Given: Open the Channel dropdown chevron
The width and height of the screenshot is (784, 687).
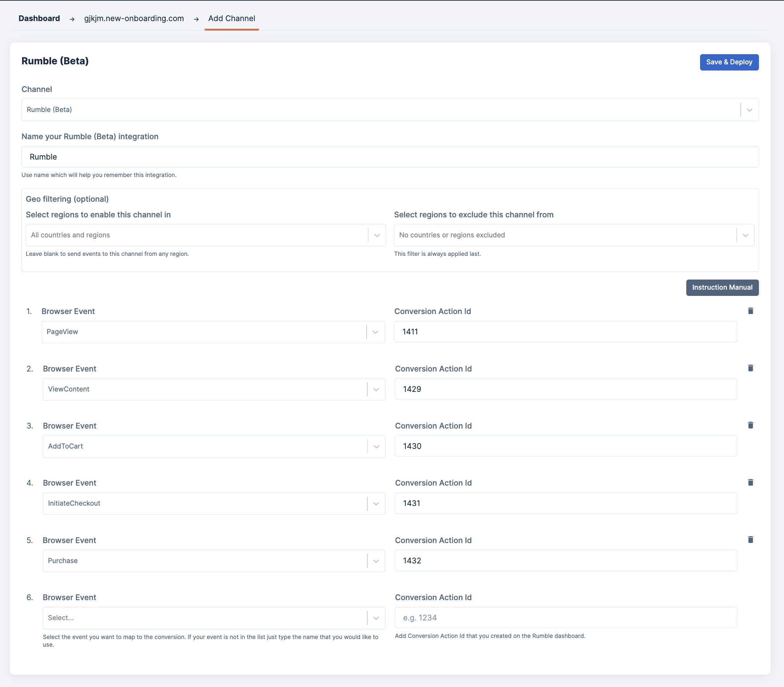Looking at the screenshot, I should coord(749,110).
